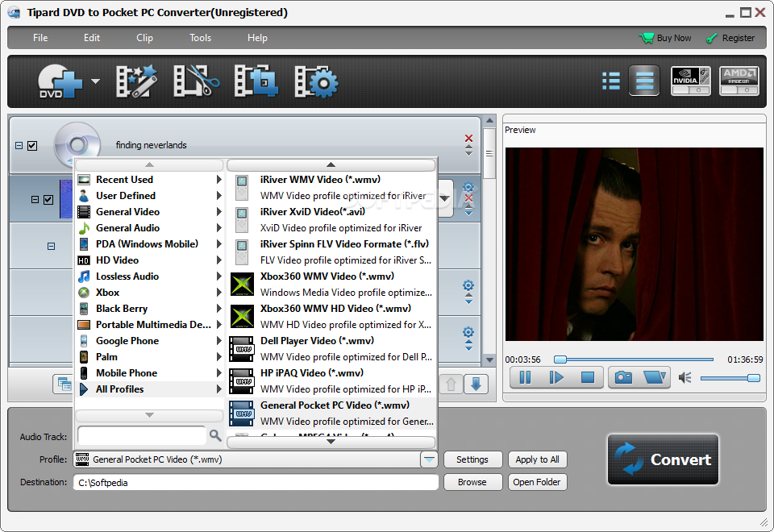
Task: Click the Apply to All button
Action: (537, 459)
